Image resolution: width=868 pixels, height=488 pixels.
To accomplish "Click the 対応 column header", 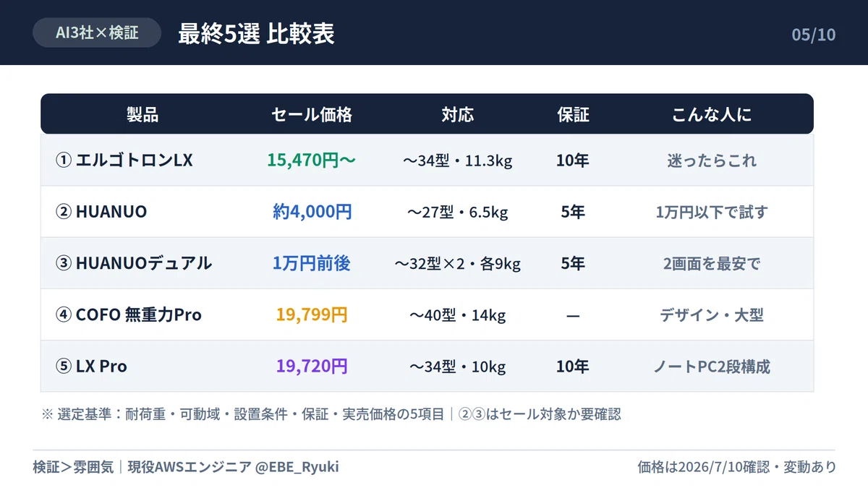I will [458, 114].
